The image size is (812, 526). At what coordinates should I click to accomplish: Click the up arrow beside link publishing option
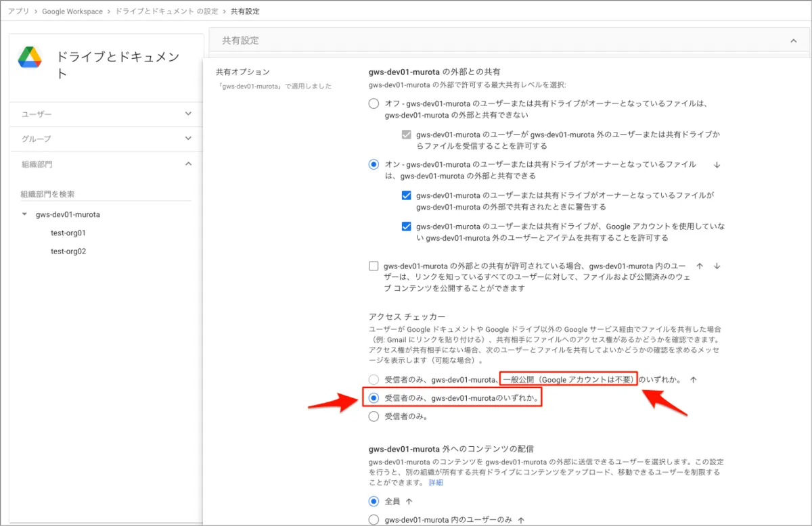(700, 266)
